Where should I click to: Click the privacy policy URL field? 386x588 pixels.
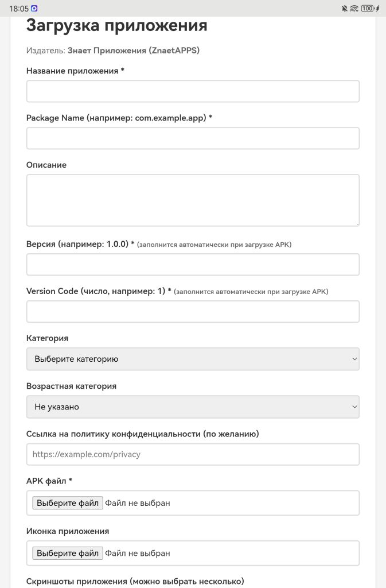pyautogui.click(x=193, y=454)
